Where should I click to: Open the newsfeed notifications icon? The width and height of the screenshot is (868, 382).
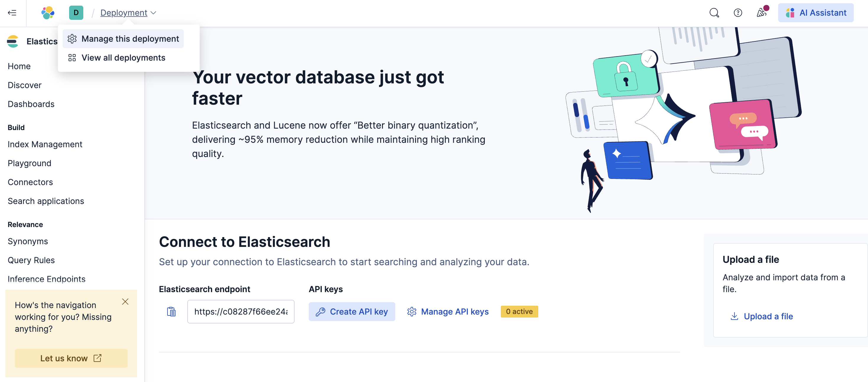click(x=761, y=13)
